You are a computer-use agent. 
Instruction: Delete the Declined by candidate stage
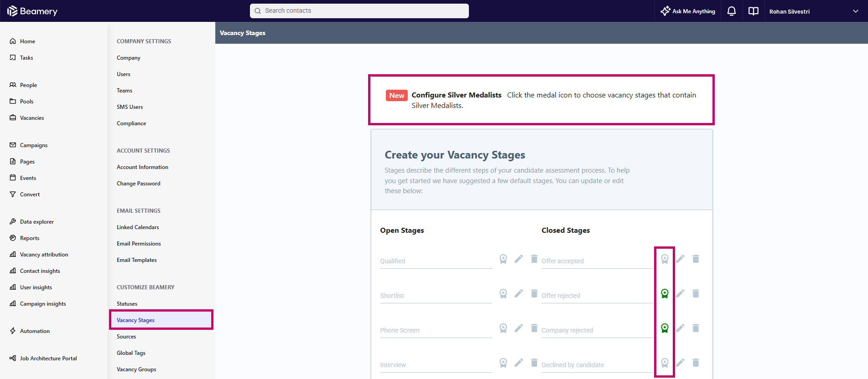pyautogui.click(x=696, y=363)
